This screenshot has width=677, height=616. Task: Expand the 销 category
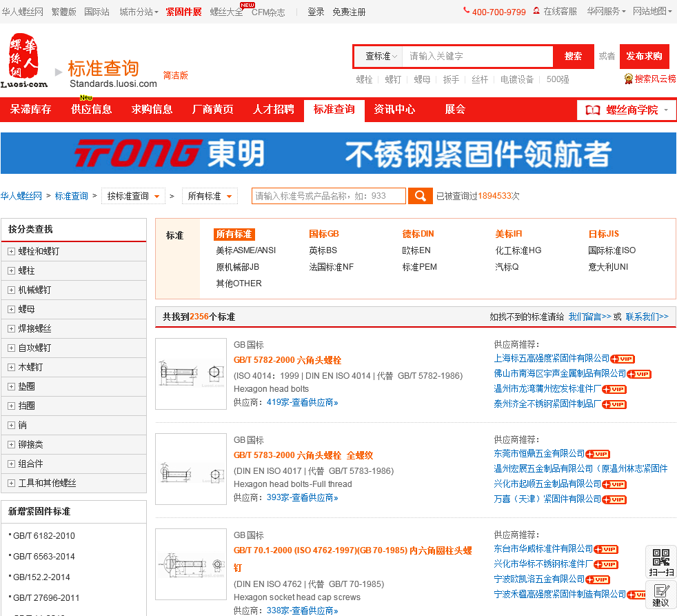pos(11,426)
